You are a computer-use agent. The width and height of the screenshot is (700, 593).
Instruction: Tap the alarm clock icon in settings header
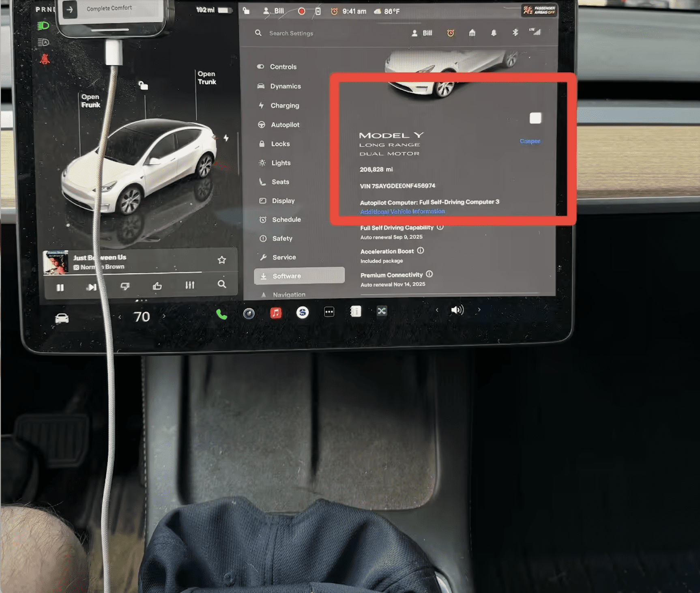click(x=451, y=33)
